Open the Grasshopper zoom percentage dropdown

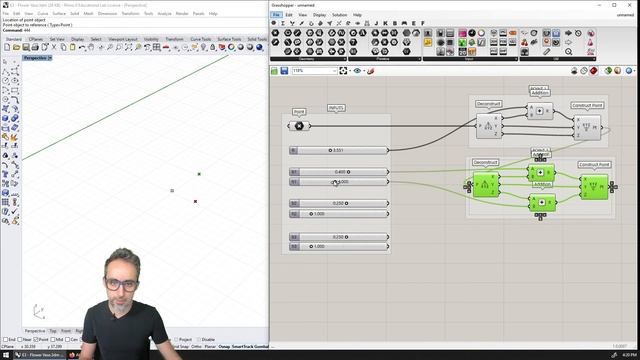coord(334,71)
